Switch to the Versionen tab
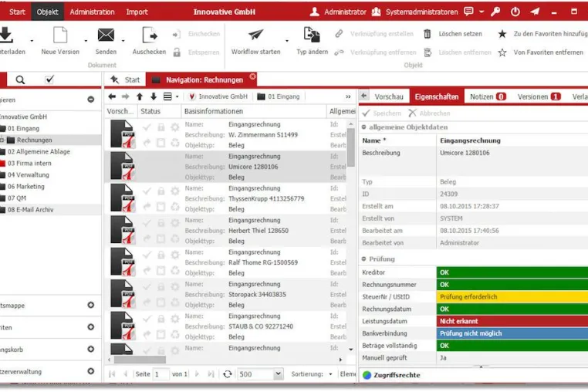The width and height of the screenshot is (588, 392). click(539, 96)
